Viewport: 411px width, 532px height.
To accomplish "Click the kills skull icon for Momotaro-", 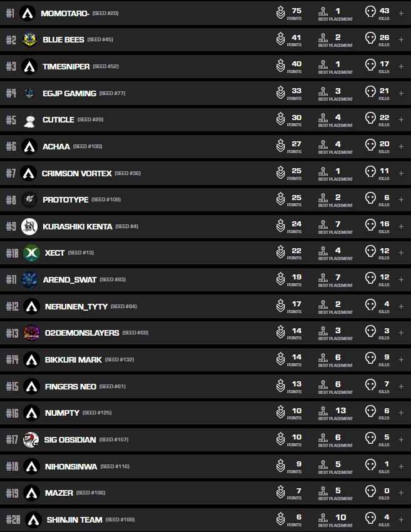I will pos(370,13).
